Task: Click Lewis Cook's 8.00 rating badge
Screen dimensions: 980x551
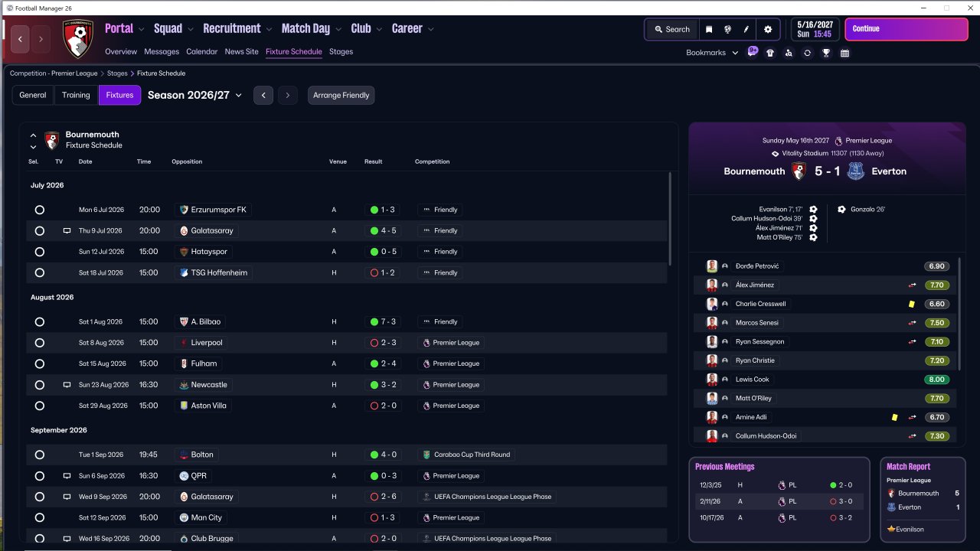Action: pyautogui.click(x=936, y=380)
